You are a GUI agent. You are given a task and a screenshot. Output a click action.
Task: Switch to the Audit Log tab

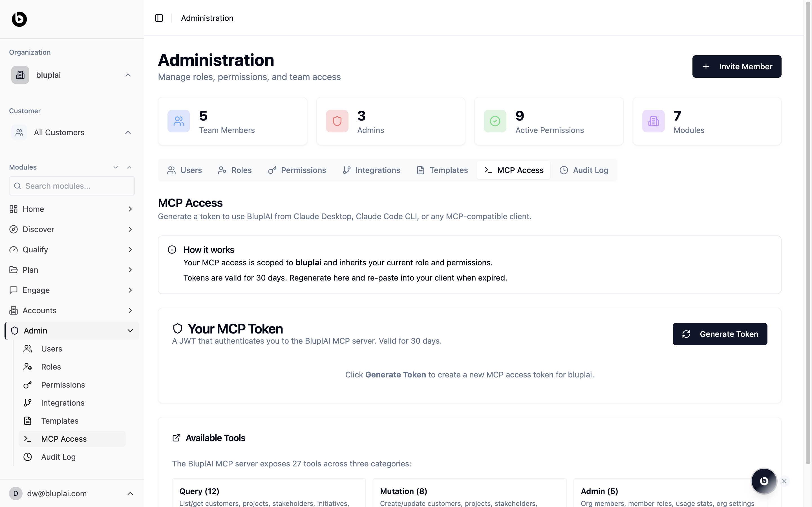click(584, 170)
